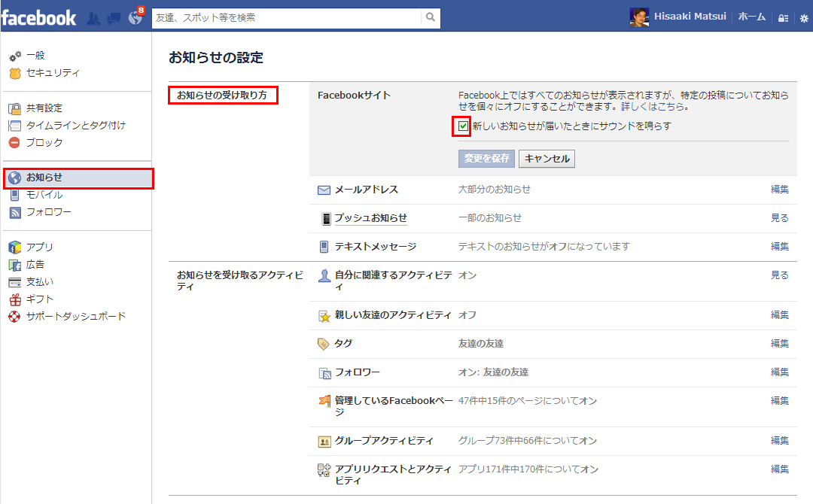Select お知らせ in the sidebar
813x504 pixels.
[x=78, y=178]
